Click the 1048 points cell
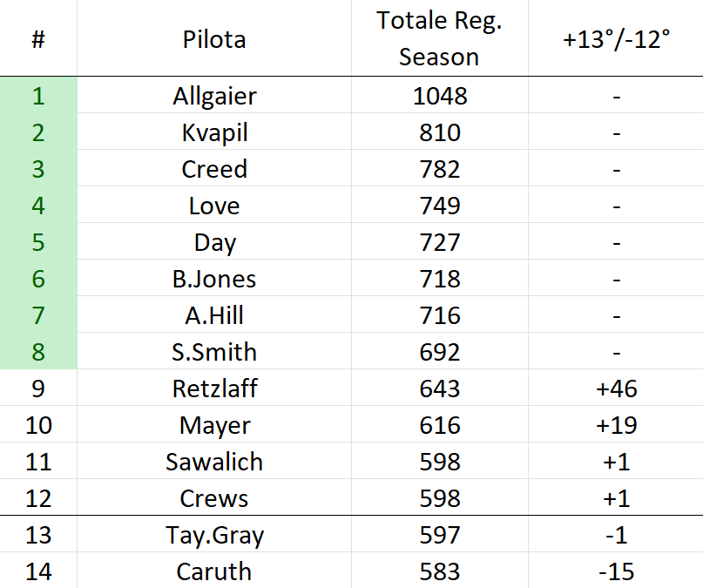 tap(439, 96)
